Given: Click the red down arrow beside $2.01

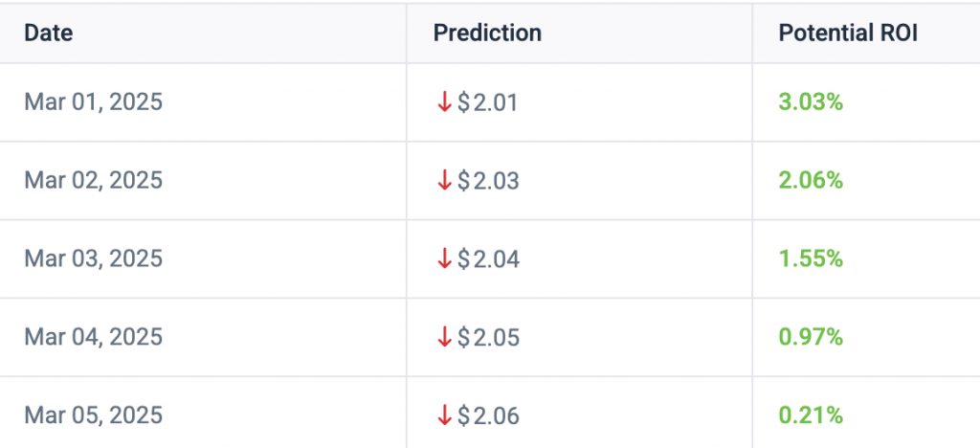Looking at the screenshot, I should tap(444, 102).
